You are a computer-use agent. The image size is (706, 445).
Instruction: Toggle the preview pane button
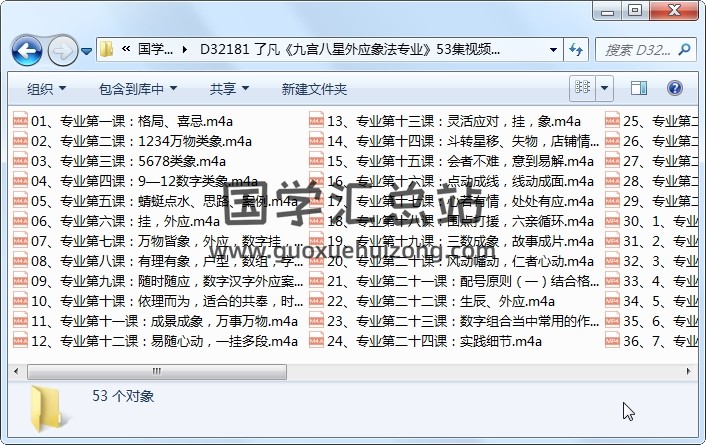pyautogui.click(x=639, y=89)
